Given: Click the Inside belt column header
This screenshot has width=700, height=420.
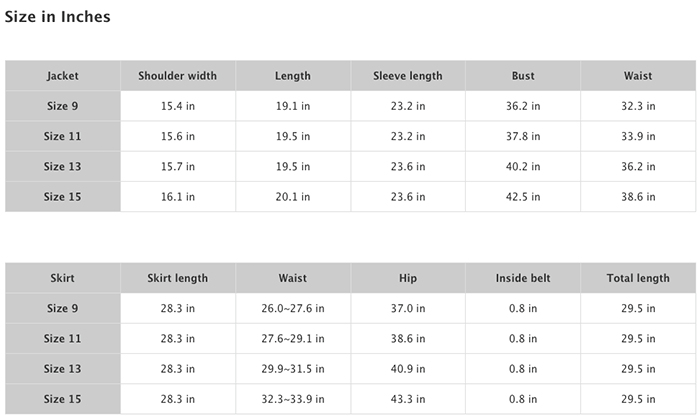Looking at the screenshot, I should [523, 278].
